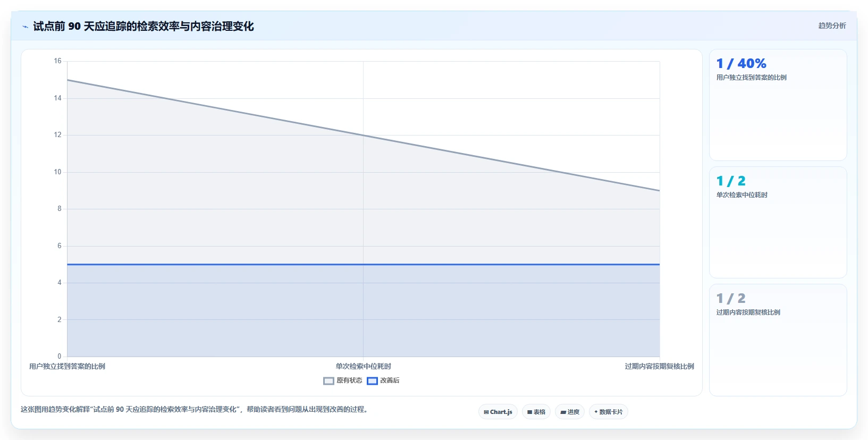Click the 表格 tag
868x440 pixels.
536,412
